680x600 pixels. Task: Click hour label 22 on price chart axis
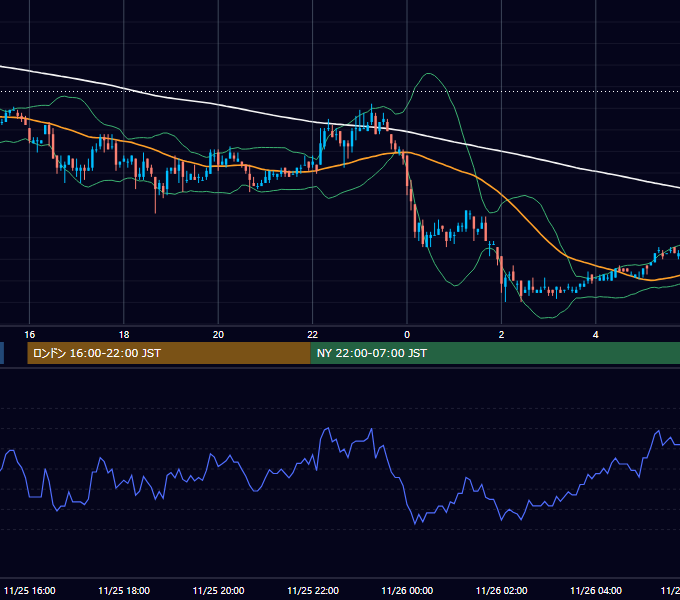coord(313,334)
